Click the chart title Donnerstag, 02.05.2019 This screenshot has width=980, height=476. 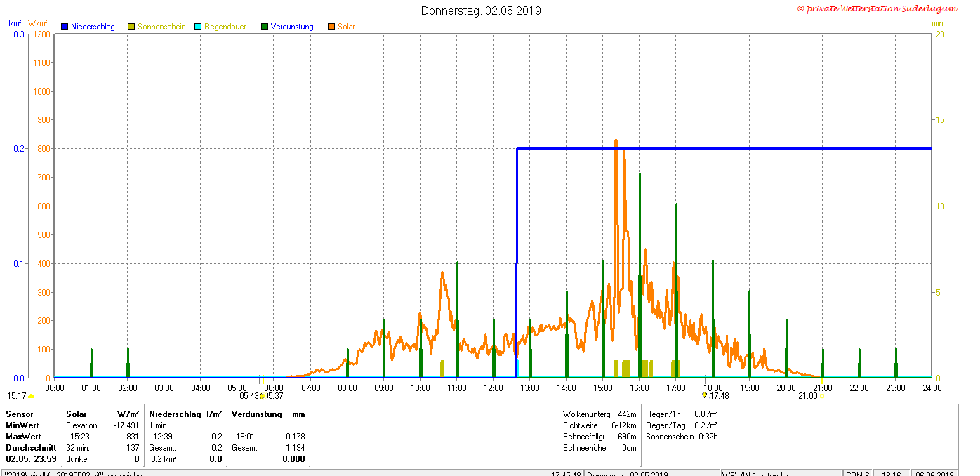[481, 11]
